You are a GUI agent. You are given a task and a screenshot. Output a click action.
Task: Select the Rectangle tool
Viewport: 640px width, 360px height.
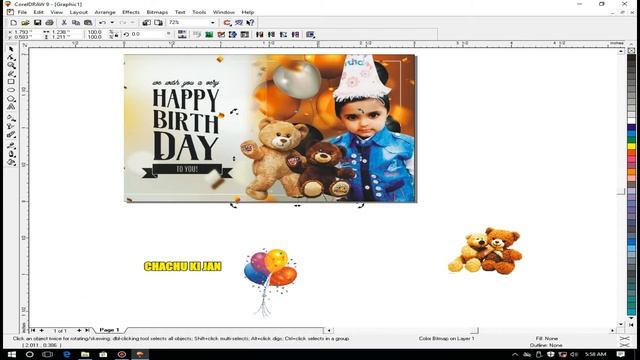(11, 82)
